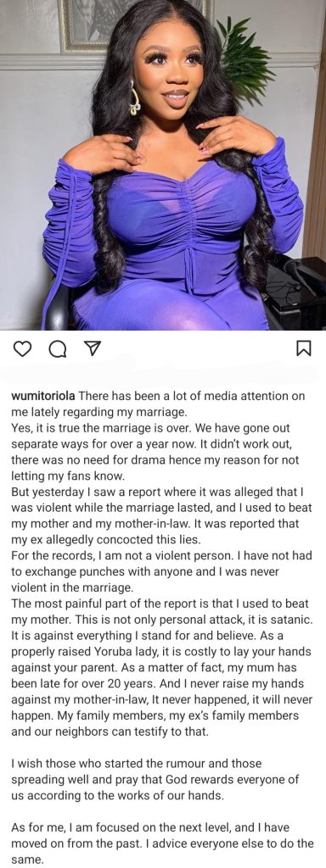This screenshot has height=868, width=326.
Task: Save the post with the bookmark icon
Action: (305, 348)
